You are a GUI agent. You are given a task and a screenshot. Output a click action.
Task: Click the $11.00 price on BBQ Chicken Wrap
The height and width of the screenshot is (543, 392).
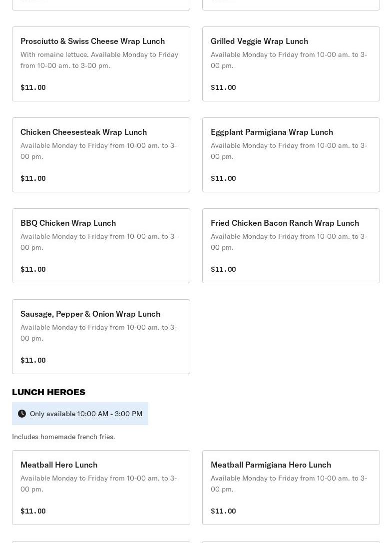(x=33, y=269)
